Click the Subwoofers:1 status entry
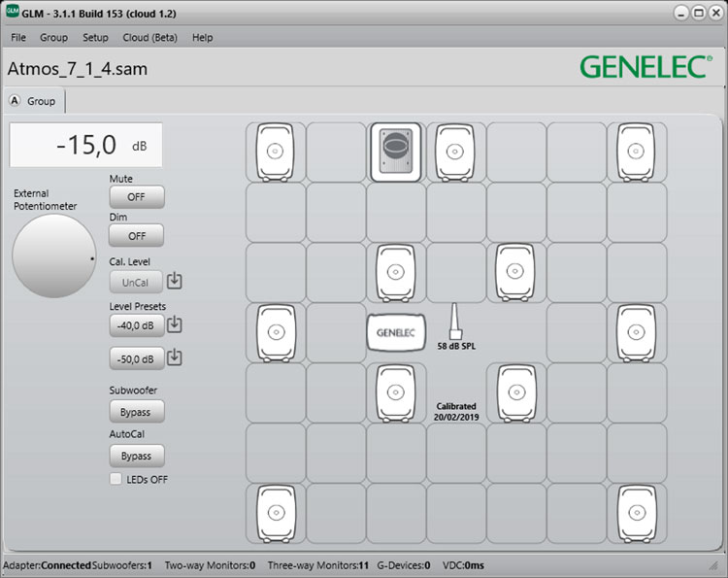The height and width of the screenshot is (578, 728). pos(122,565)
